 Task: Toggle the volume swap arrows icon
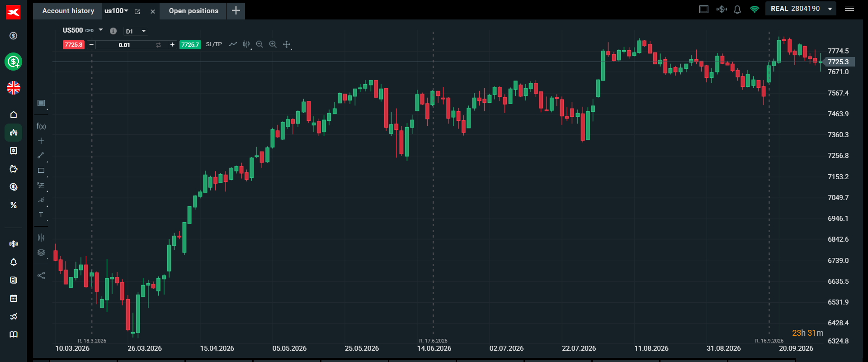pyautogui.click(x=158, y=45)
